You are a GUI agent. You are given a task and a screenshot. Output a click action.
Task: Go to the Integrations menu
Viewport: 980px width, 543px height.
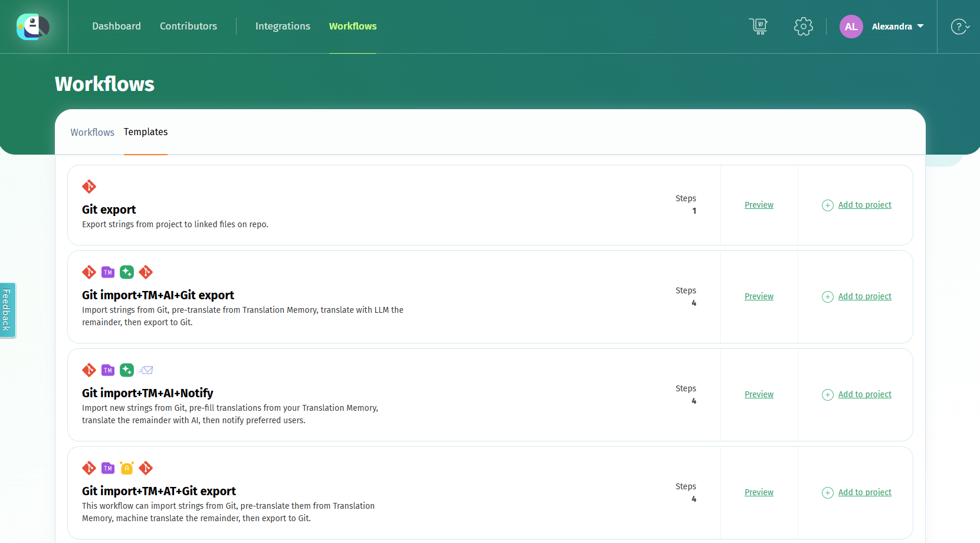point(283,26)
